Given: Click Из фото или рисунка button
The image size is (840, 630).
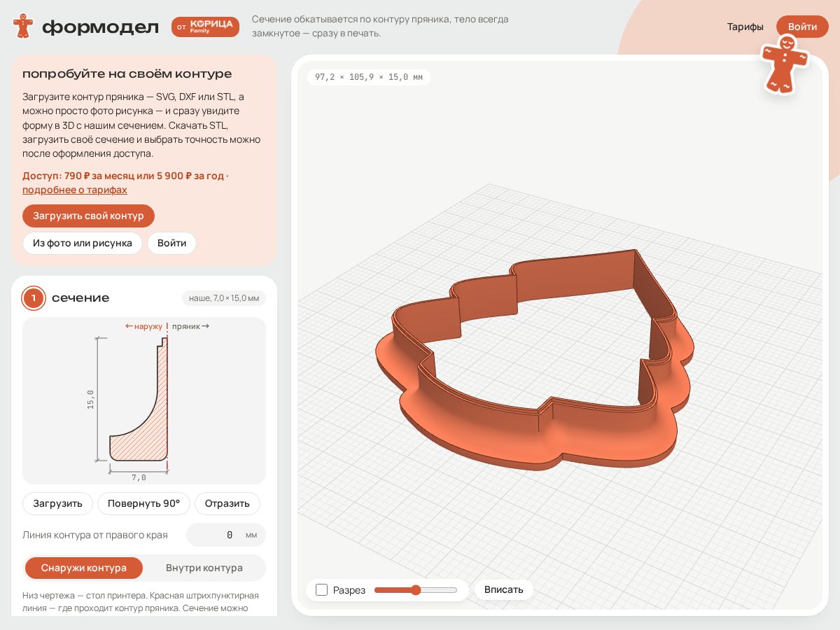Looking at the screenshot, I should 83,243.
